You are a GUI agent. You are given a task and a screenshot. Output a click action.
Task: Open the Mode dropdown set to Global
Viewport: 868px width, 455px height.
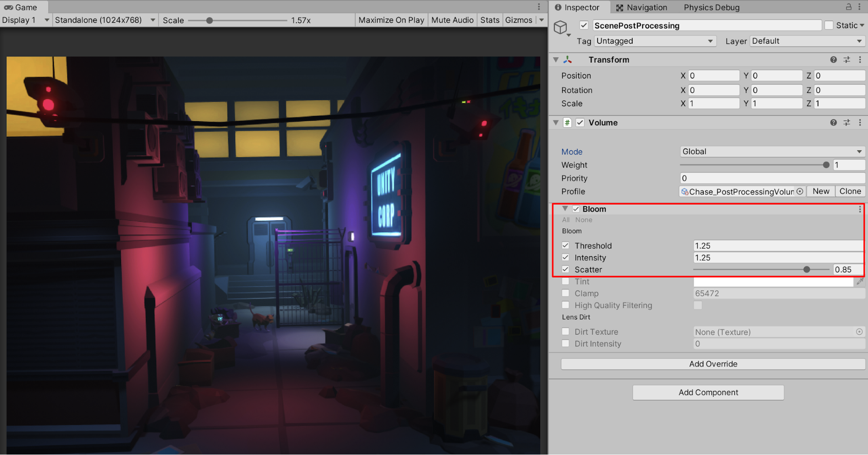coord(772,152)
